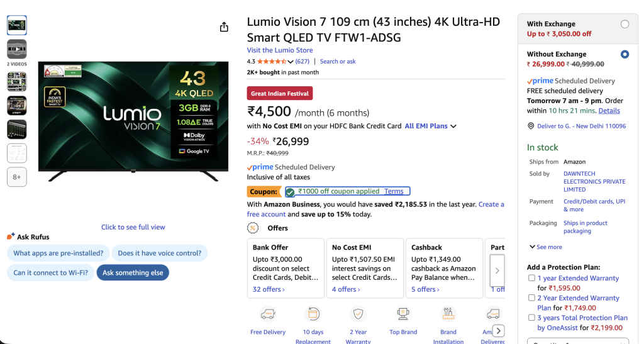Select the With Exchange radio option

coord(625,25)
